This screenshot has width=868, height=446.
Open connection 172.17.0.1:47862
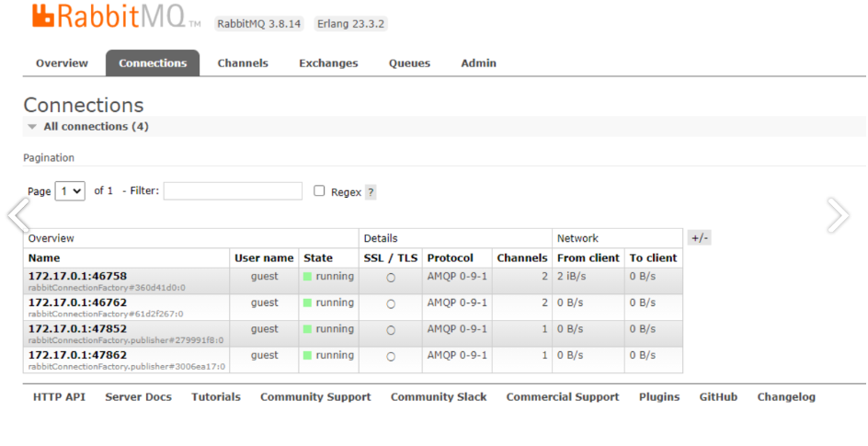(77, 355)
